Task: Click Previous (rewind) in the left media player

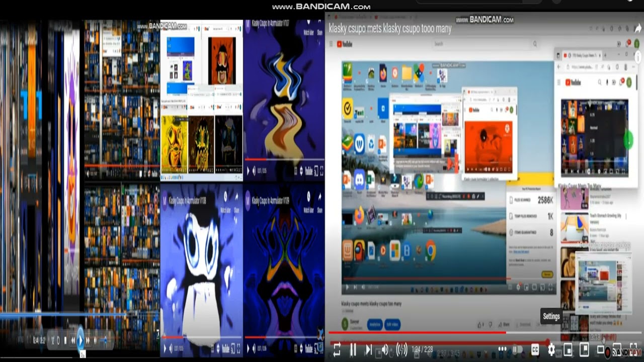Action: coord(73,340)
